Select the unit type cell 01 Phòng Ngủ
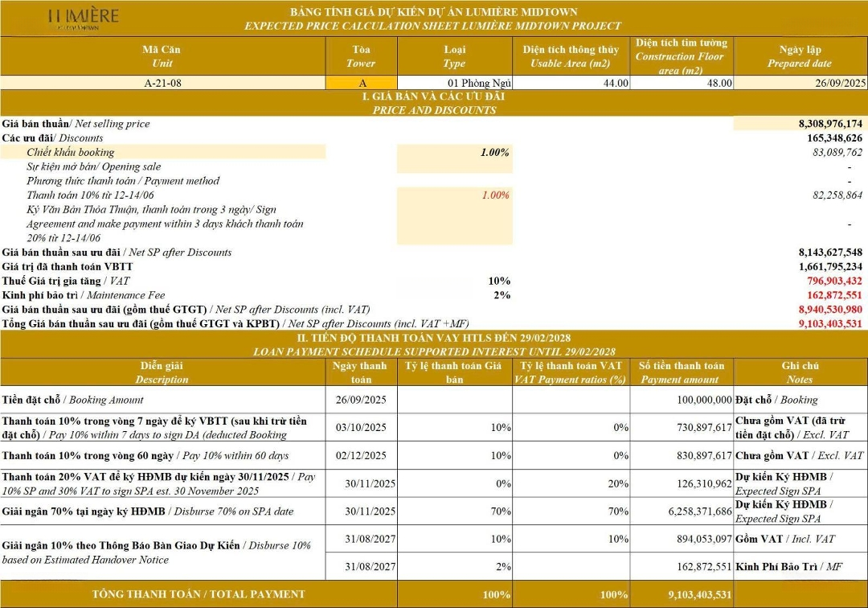Screen dimensions: 868x608 (455, 83)
